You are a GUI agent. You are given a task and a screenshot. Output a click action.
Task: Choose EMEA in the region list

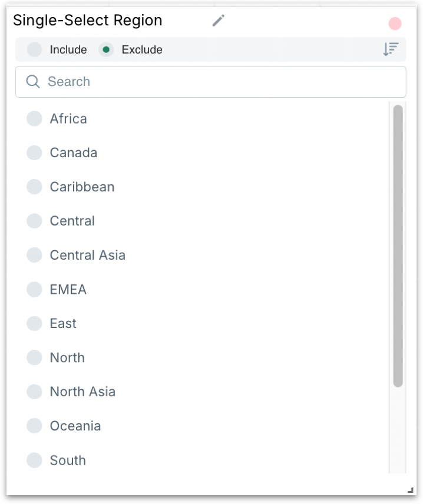click(35, 290)
